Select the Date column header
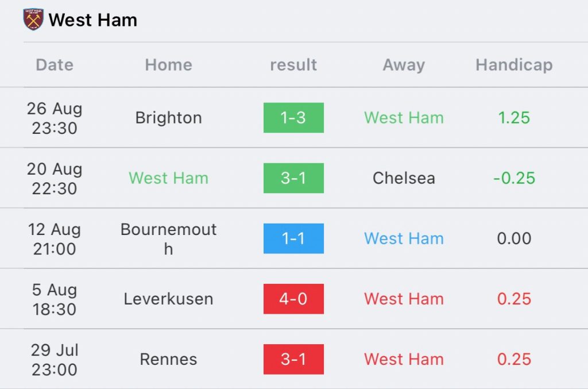 coord(55,65)
